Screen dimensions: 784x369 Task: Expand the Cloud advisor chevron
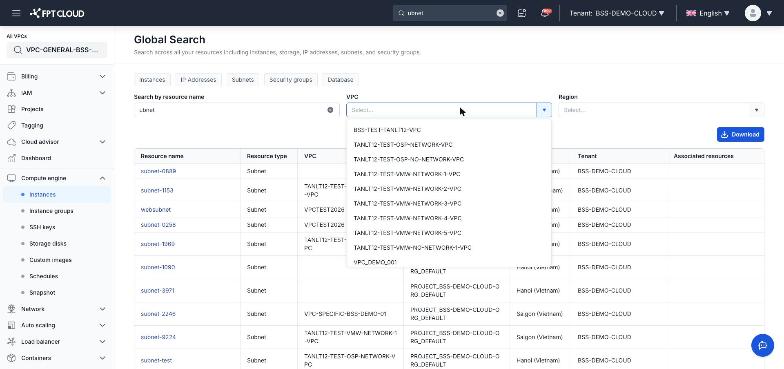[102, 142]
